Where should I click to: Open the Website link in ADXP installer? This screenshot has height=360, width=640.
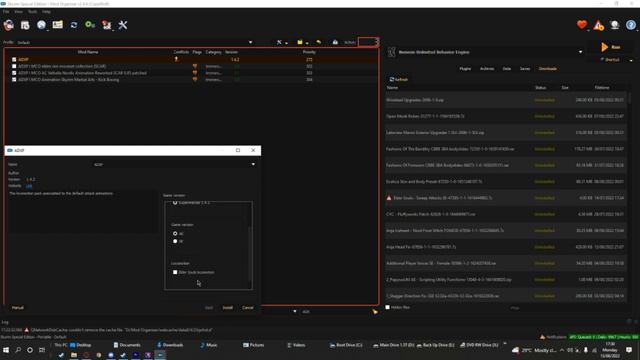pyautogui.click(x=29, y=186)
